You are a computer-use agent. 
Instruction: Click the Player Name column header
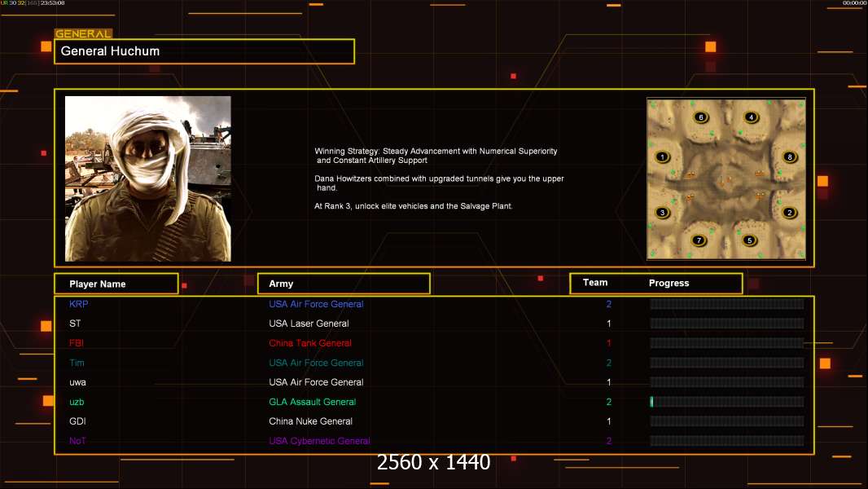pyautogui.click(x=116, y=284)
